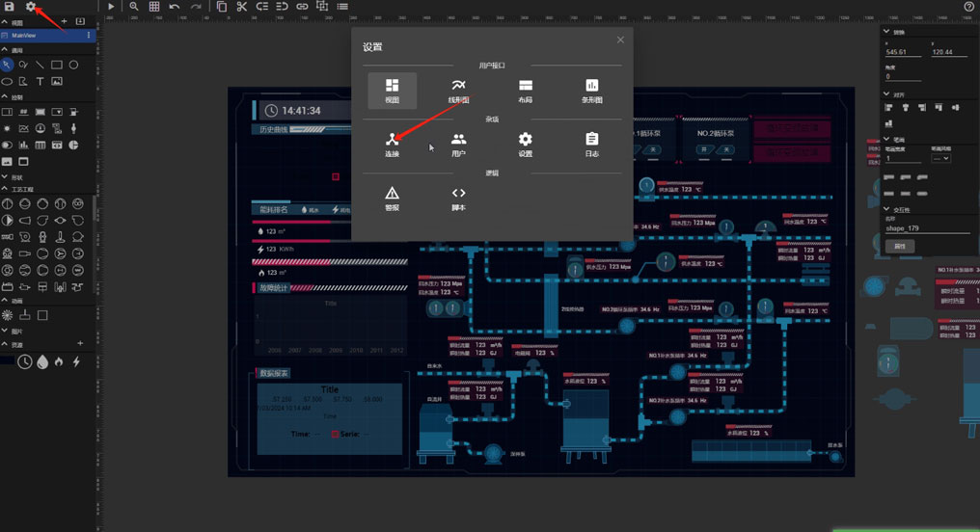
Task: Collapse the 工艺工程 shapes section
Action: (x=5, y=191)
